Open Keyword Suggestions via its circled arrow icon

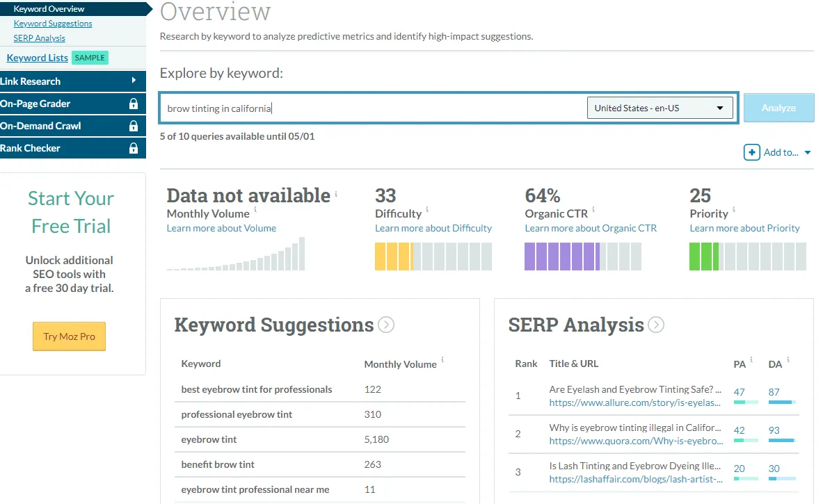point(385,325)
